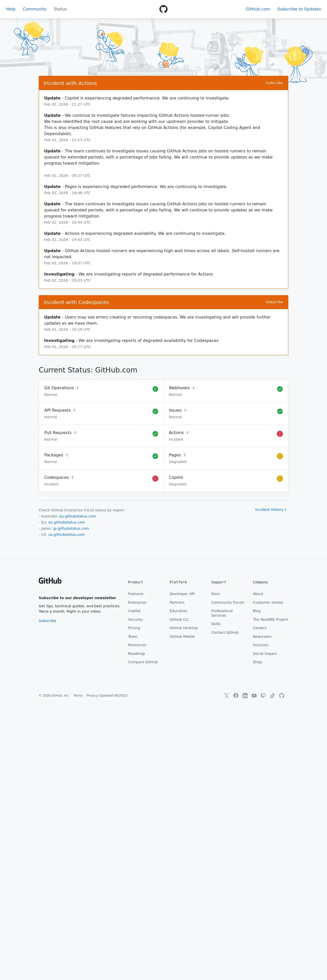Viewport: 327px width, 980px height.
Task: Open the Pricing footer link
Action: (134, 628)
